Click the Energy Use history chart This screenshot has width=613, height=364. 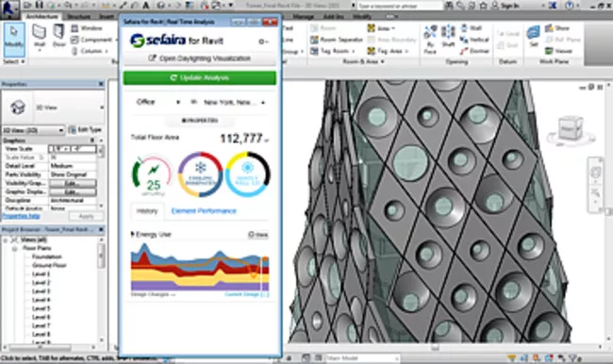point(200,267)
